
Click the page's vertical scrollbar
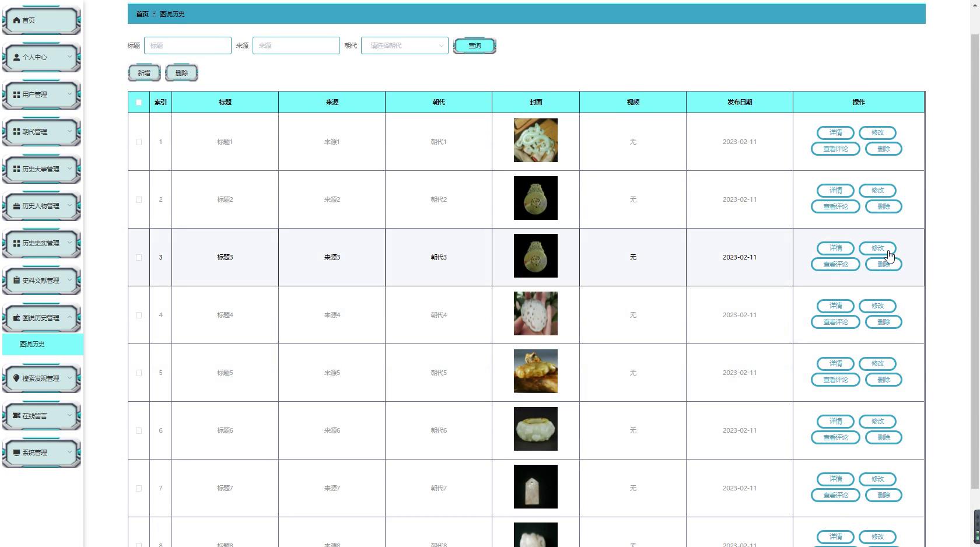click(975, 262)
